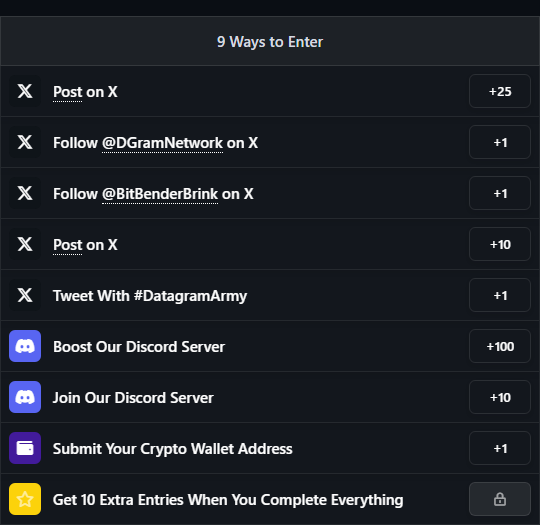The image size is (540, 525).
Task: Select the Submit Your Crypto Wallet Address text
Action: coord(173,449)
